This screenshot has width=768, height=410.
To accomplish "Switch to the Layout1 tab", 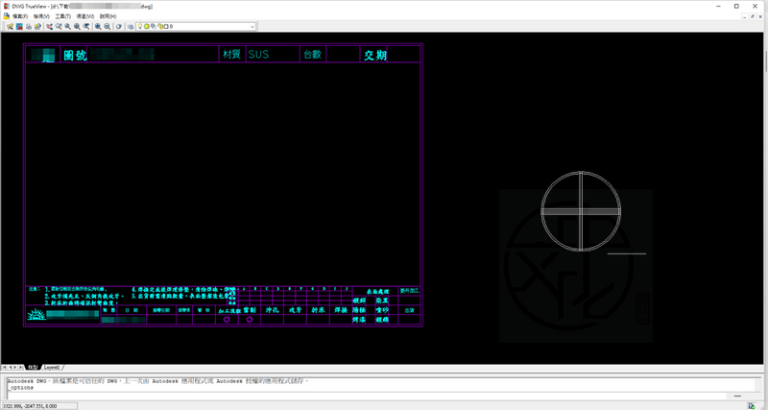I will (x=51, y=367).
